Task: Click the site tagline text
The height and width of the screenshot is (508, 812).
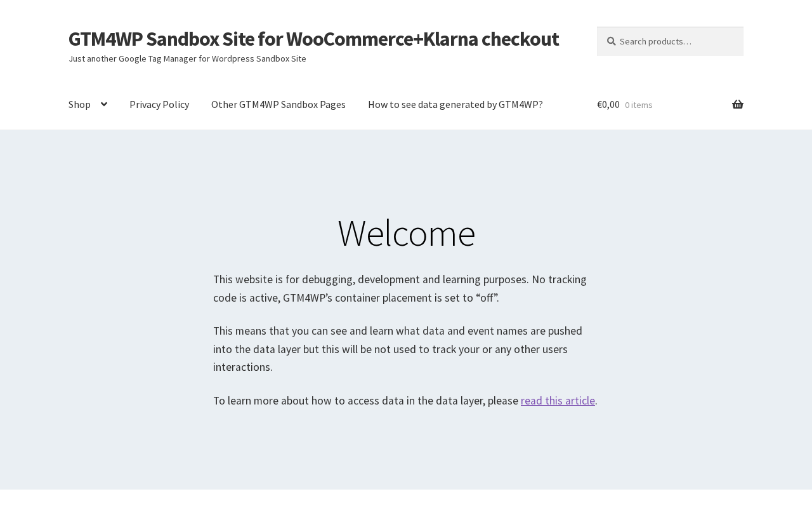Action: tap(187, 58)
